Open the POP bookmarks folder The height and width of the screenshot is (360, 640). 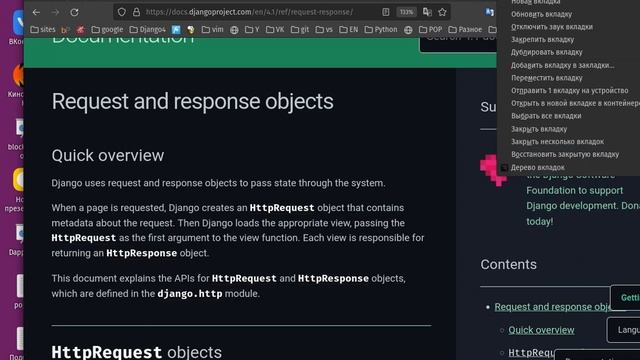[x=431, y=29]
